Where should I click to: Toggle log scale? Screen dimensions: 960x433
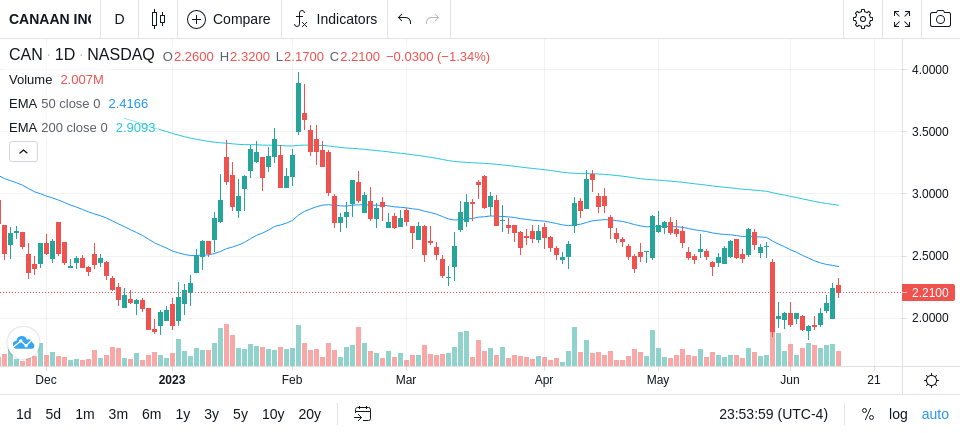point(898,415)
